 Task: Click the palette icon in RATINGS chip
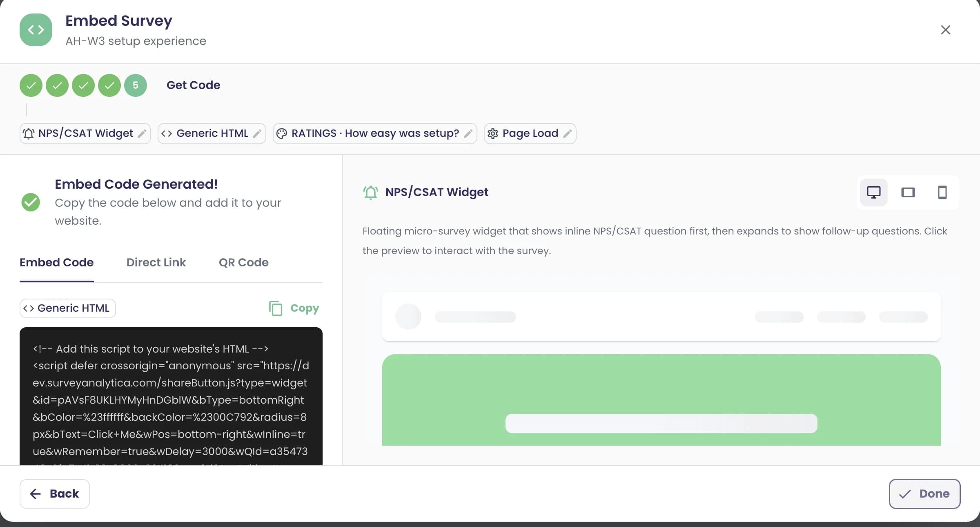(x=282, y=134)
